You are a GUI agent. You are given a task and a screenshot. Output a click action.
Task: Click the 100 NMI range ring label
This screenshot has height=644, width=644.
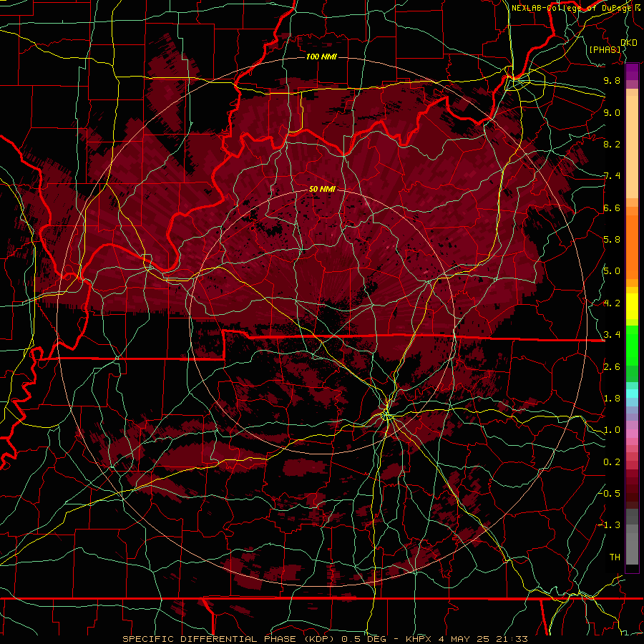point(321,57)
